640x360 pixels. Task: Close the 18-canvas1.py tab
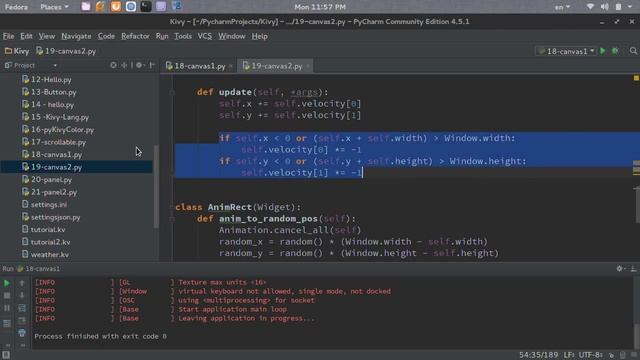[x=231, y=66]
